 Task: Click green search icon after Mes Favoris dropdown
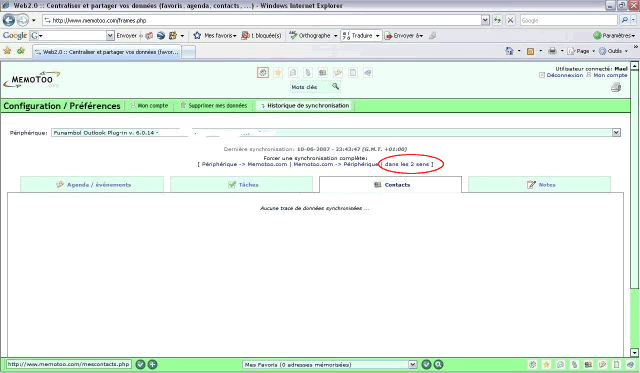tap(438, 364)
